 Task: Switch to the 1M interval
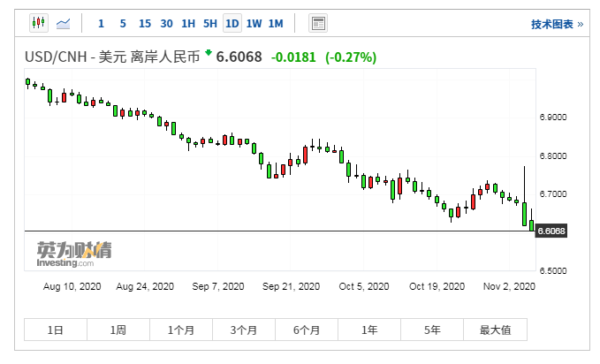tap(276, 23)
